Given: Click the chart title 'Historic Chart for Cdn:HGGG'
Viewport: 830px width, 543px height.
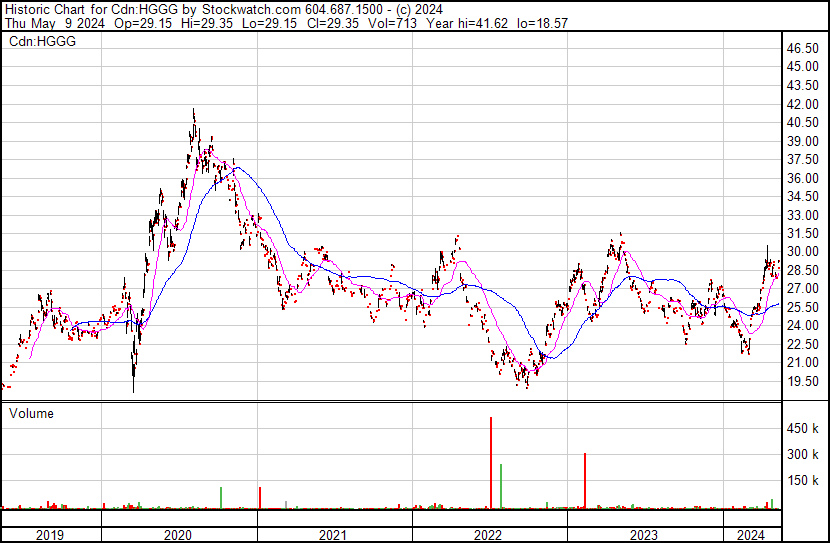Looking at the screenshot, I should click(x=91, y=9).
